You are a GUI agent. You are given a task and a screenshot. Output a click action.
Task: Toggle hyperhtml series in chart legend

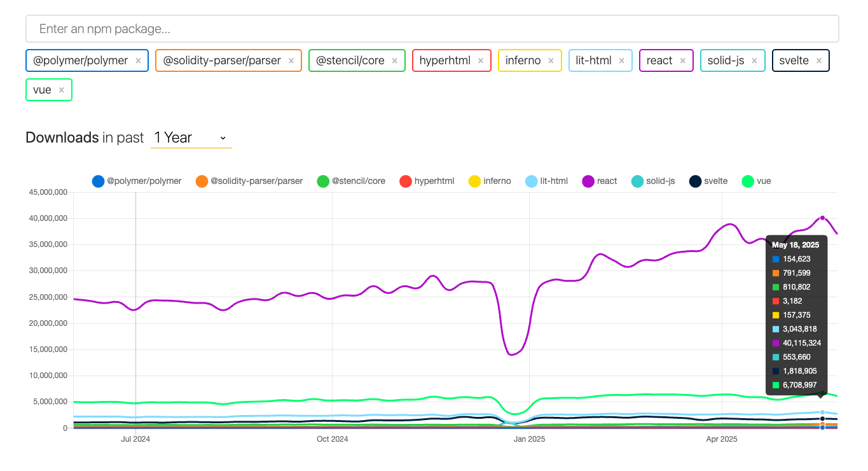[427, 181]
